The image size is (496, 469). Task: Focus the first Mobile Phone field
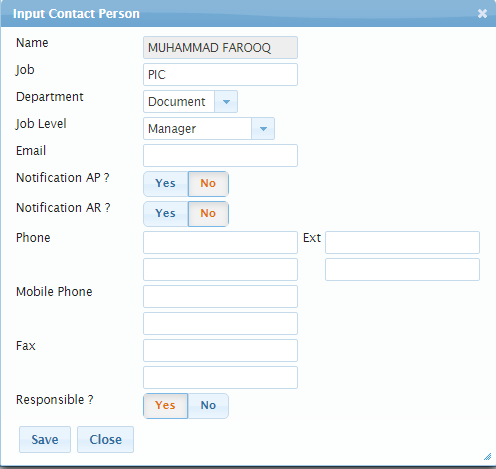tap(220, 296)
